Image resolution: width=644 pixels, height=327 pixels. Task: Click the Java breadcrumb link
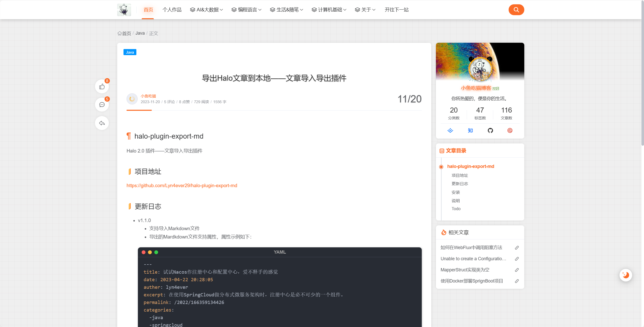click(x=140, y=33)
